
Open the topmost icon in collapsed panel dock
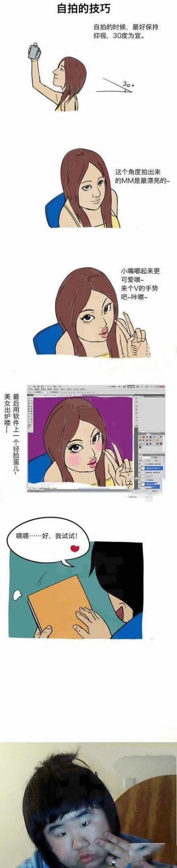(x=136, y=398)
